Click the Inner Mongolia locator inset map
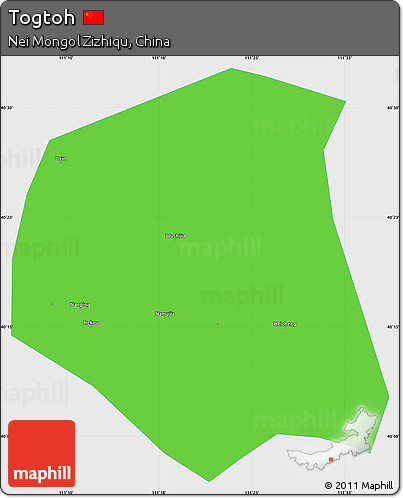This screenshot has width=403, height=498. (x=333, y=439)
